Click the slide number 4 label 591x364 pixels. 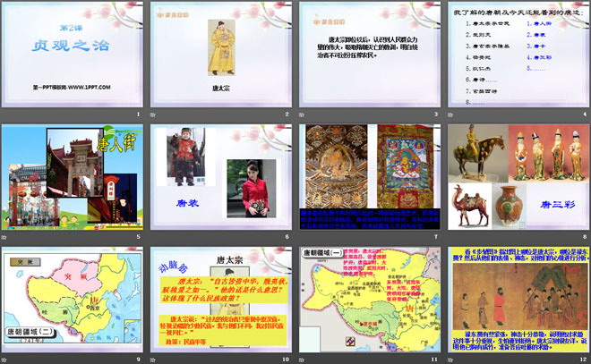(585, 114)
